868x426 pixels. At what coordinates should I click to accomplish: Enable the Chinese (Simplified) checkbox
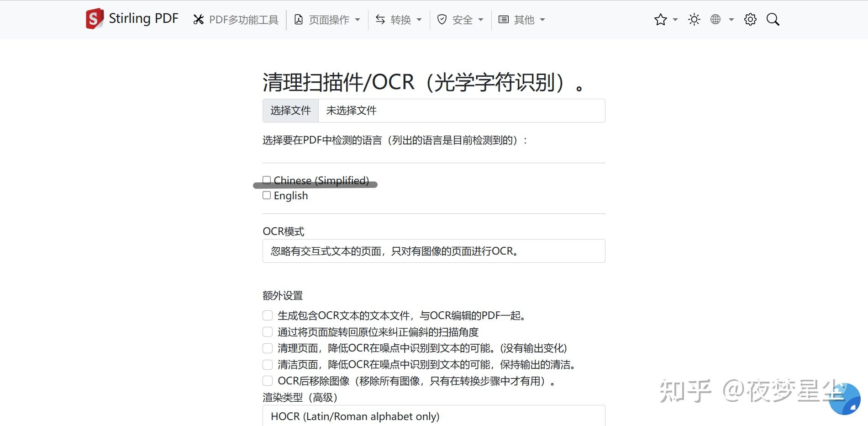click(266, 180)
